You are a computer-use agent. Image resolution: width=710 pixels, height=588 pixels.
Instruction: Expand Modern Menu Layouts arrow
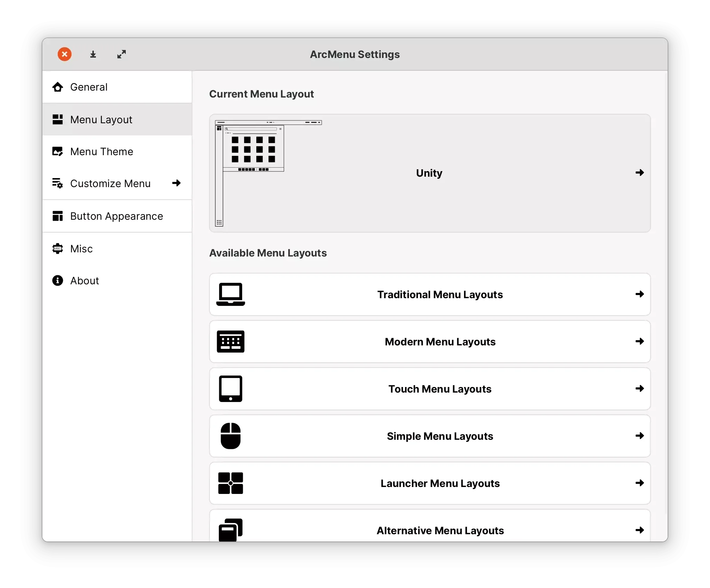click(640, 341)
